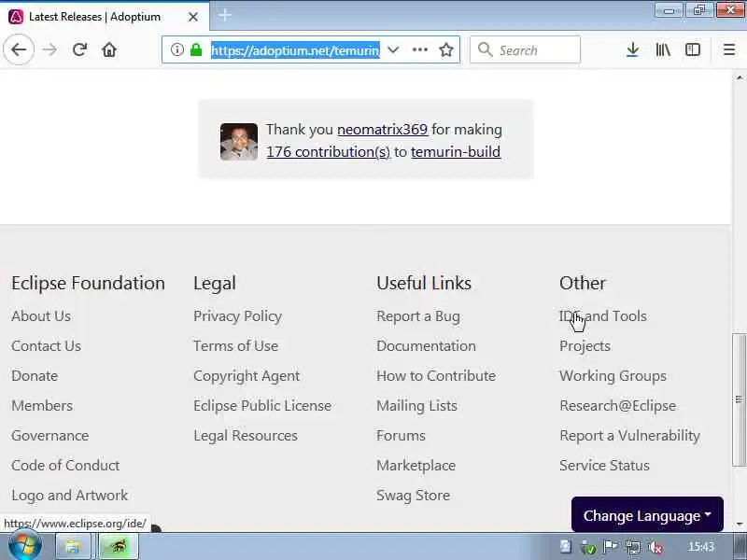Open Mailing Lists link
Viewport: 747px width, 560px height.
(x=416, y=406)
